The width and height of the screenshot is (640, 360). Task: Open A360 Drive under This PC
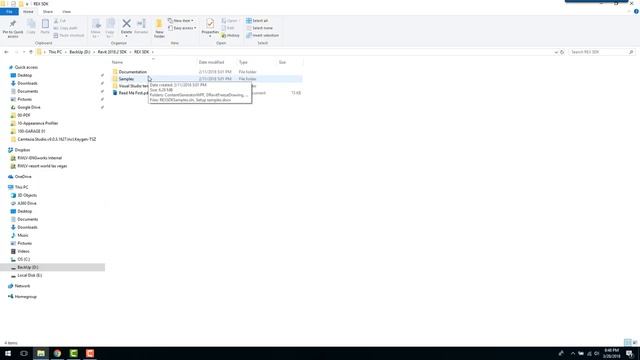27,203
